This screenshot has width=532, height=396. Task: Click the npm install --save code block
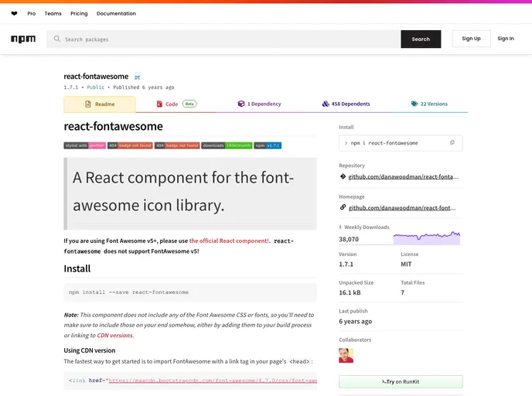point(190,292)
